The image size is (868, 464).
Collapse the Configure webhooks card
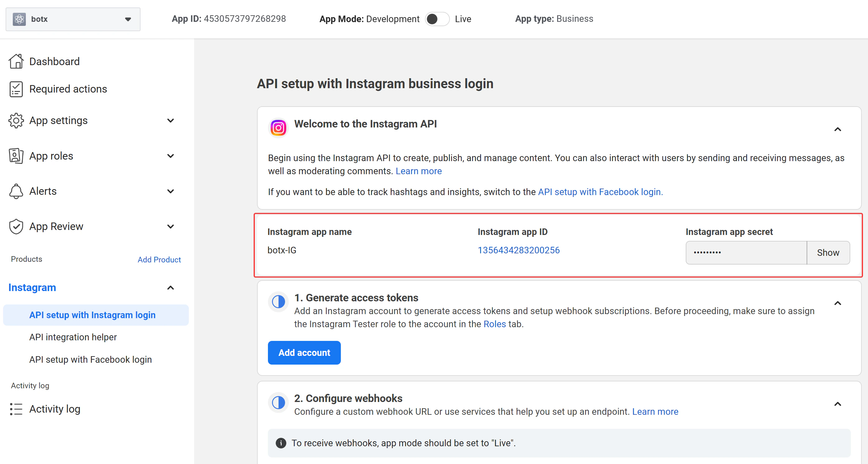(x=838, y=404)
